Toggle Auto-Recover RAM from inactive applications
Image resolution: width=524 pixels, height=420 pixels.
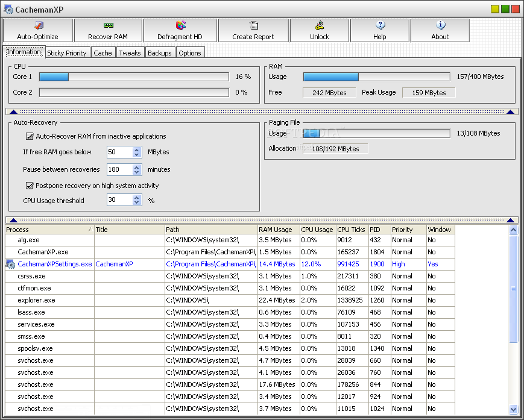[x=30, y=136]
